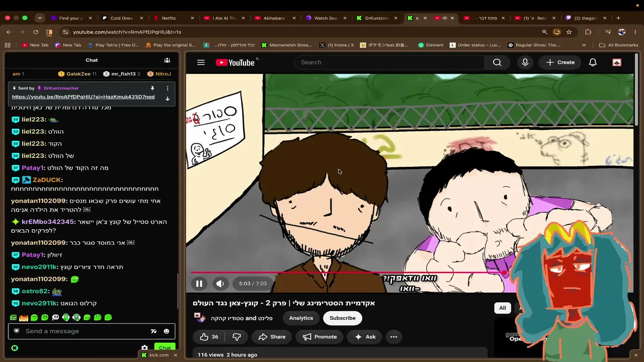This screenshot has width=644, height=362.
Task: Expand pinned message with down arrow
Action: (x=168, y=99)
